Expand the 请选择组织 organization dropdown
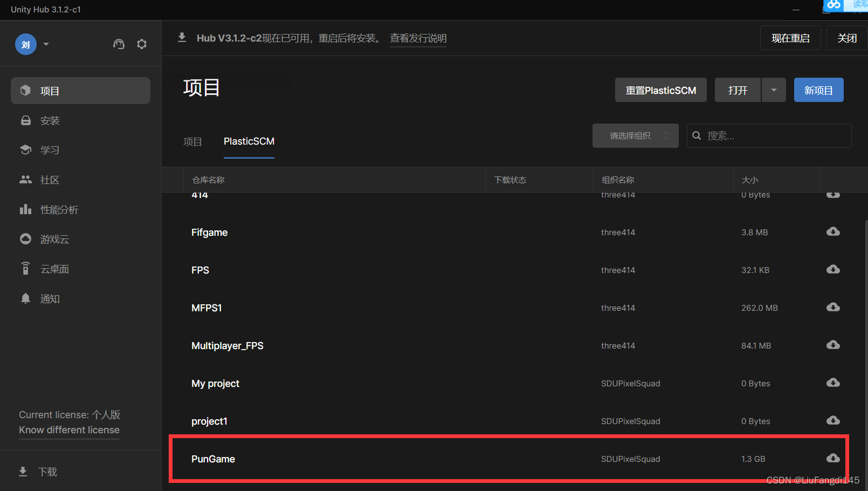 (635, 135)
